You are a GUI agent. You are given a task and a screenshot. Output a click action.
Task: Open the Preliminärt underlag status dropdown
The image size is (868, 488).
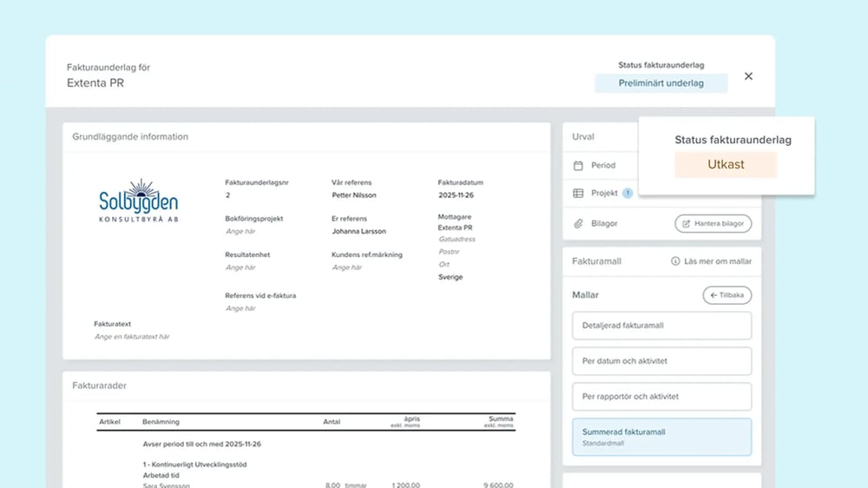pyautogui.click(x=661, y=83)
